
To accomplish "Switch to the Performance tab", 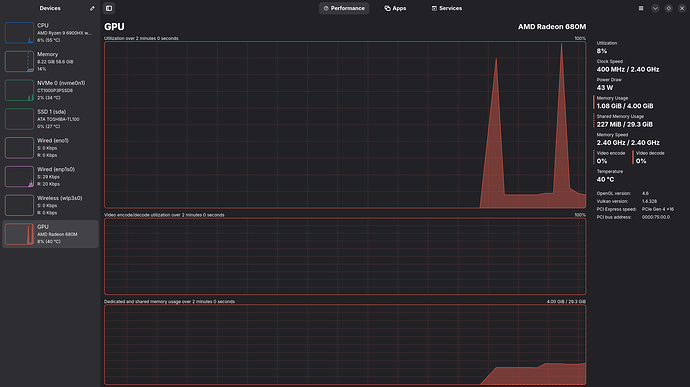I will tap(344, 8).
